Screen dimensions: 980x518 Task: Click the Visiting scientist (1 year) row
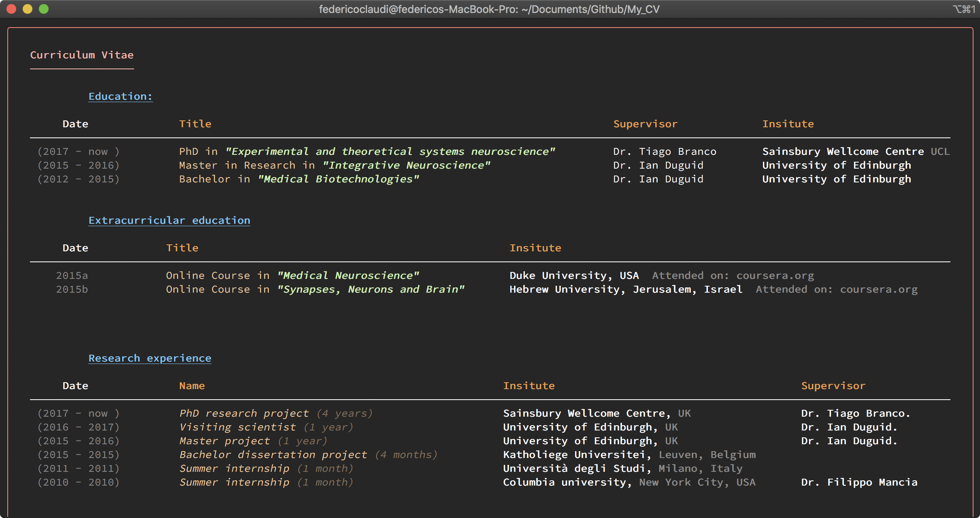tap(266, 427)
